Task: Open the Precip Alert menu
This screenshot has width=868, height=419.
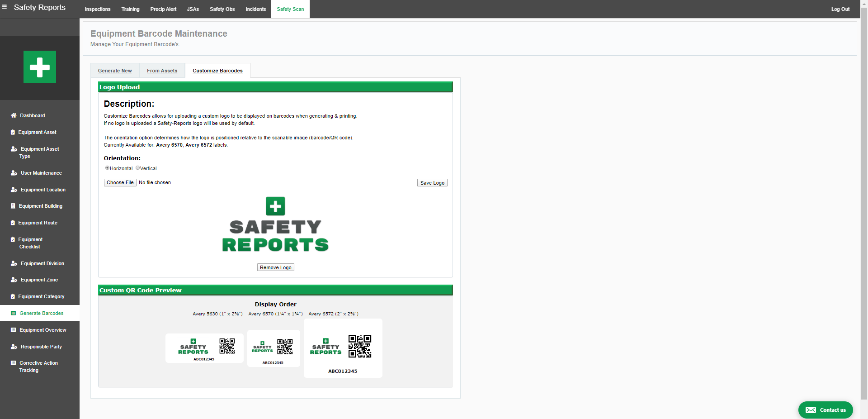Action: coord(163,9)
